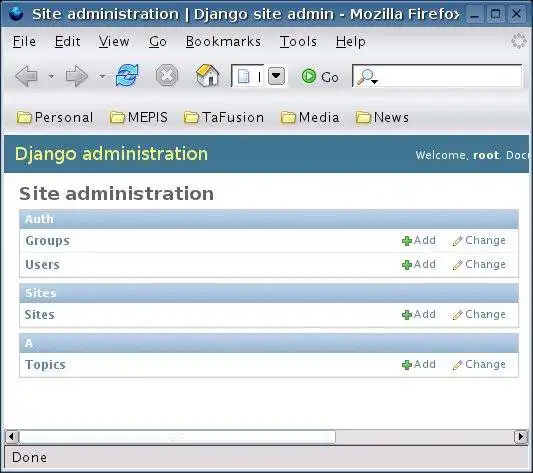
Task: Click the Forward navigation arrow
Action: click(76, 76)
